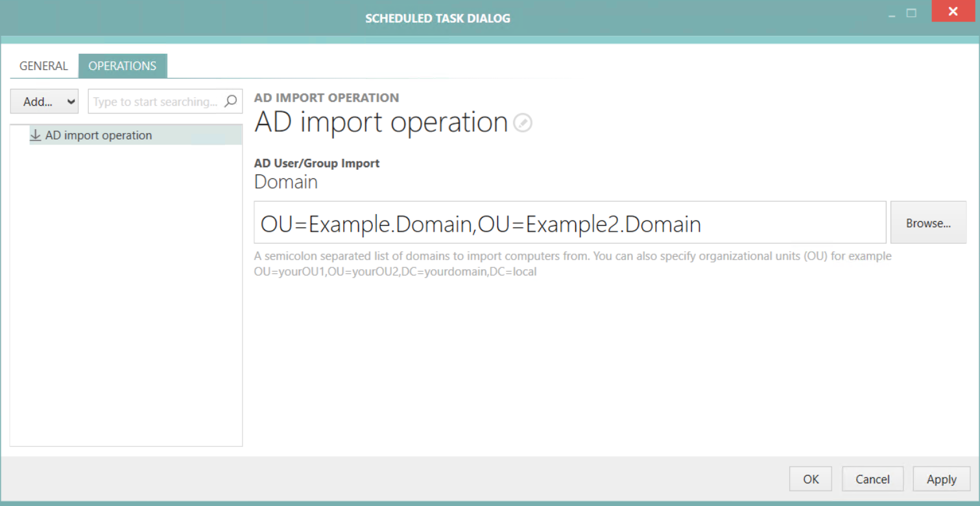Select AD import operation in the list
Viewport: 980px width, 506px height.
(x=99, y=135)
